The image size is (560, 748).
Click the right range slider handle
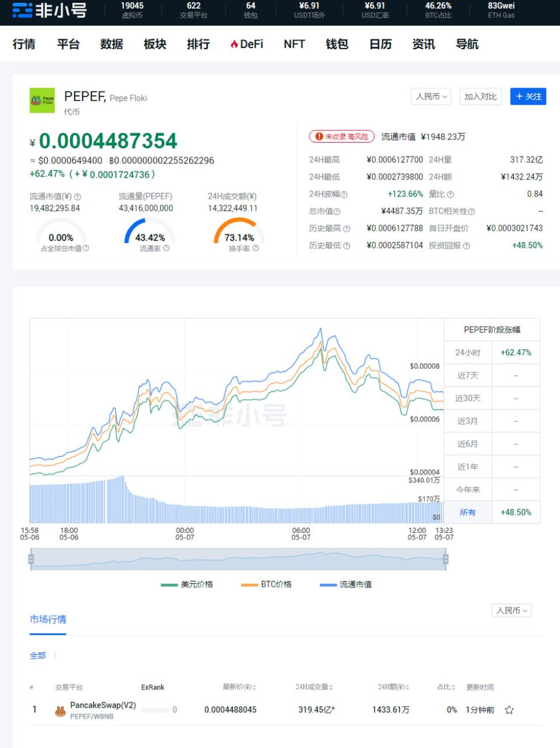tap(445, 559)
